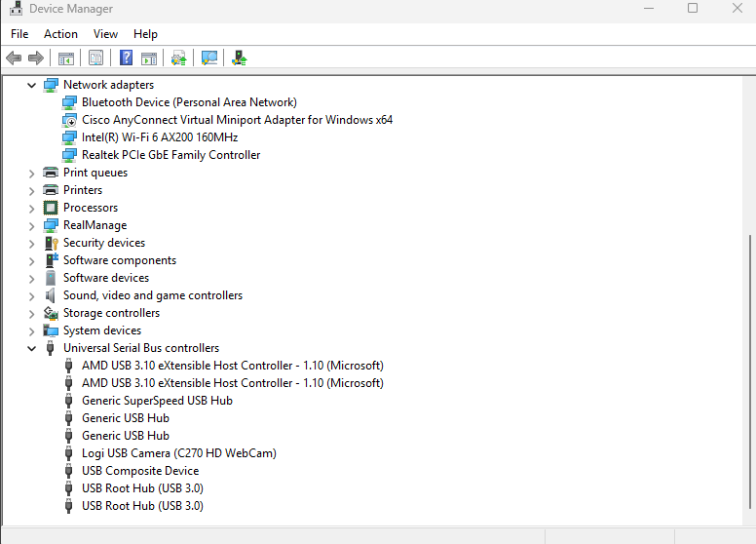Click the blue question mark Help icon

tap(126, 58)
